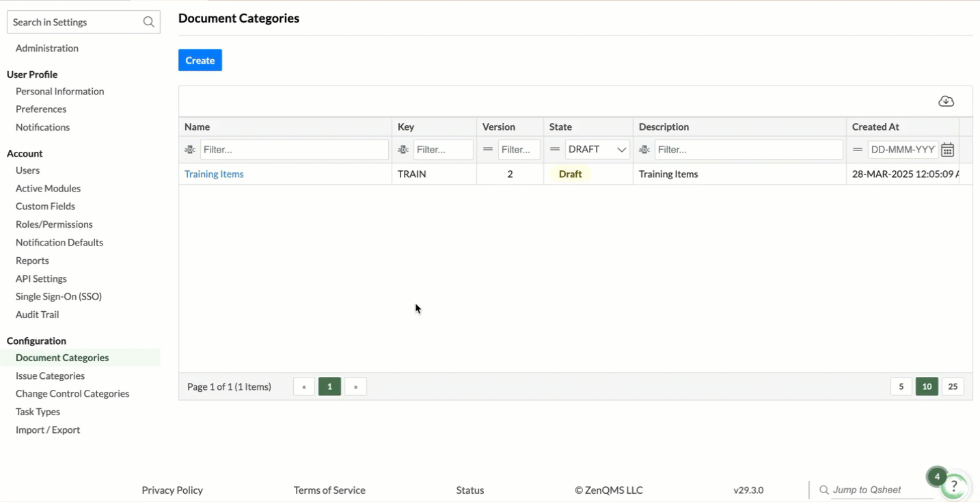Set page size to 25 items
Screen dimensions: 980x502
tap(953, 386)
